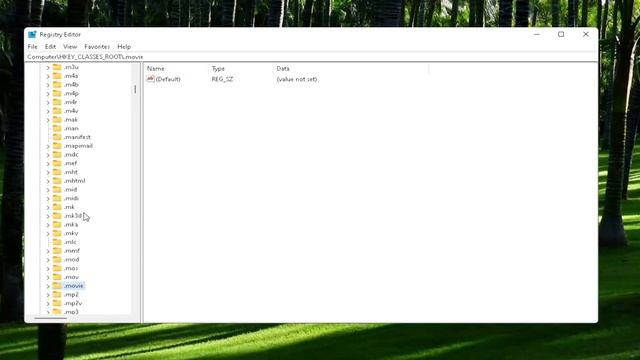Click the Data column header
The width and height of the screenshot is (640, 360).
click(x=351, y=69)
